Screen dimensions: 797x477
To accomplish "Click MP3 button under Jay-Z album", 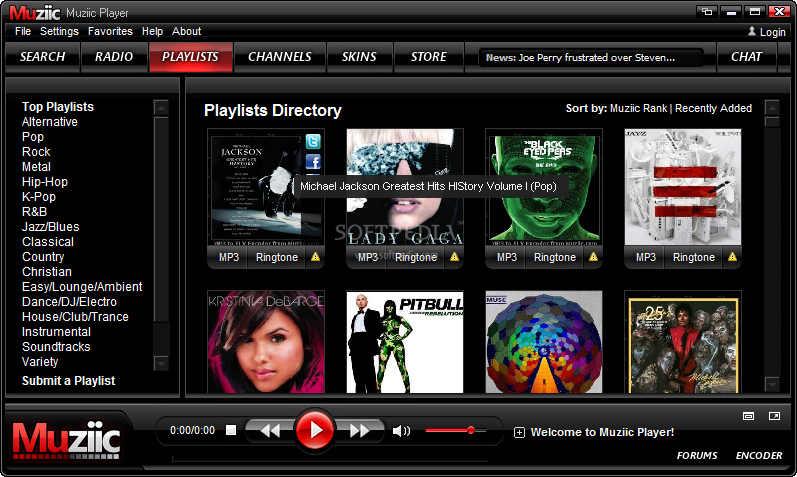I will coord(646,257).
